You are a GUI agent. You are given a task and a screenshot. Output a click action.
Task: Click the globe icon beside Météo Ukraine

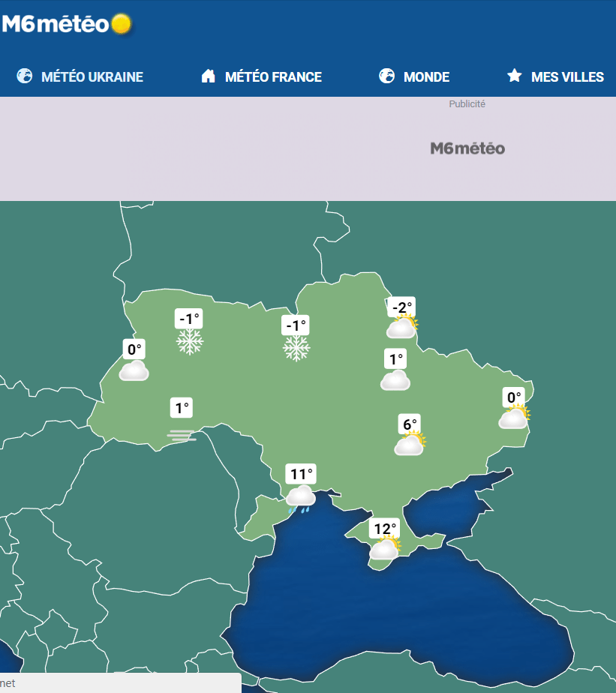click(24, 76)
